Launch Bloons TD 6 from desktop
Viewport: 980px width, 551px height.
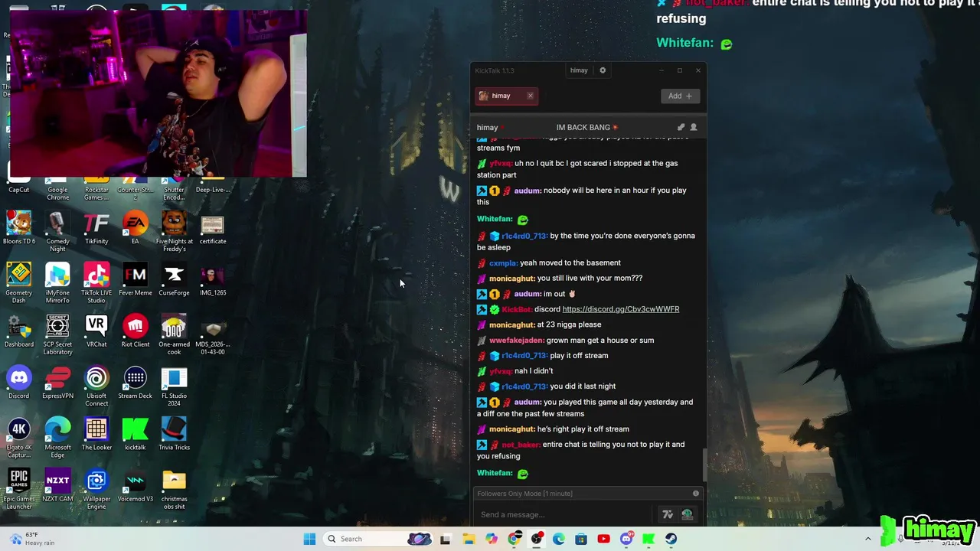pyautogui.click(x=19, y=229)
